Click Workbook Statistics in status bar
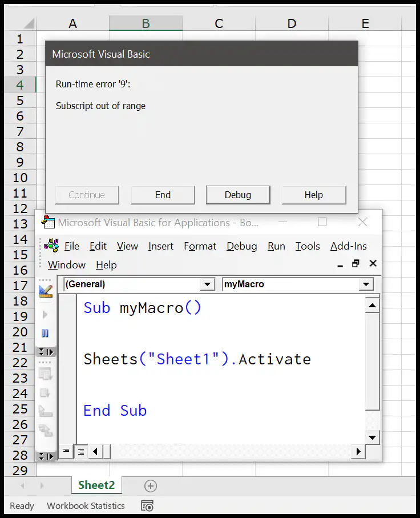Image resolution: width=420 pixels, height=518 pixels. pos(86,506)
